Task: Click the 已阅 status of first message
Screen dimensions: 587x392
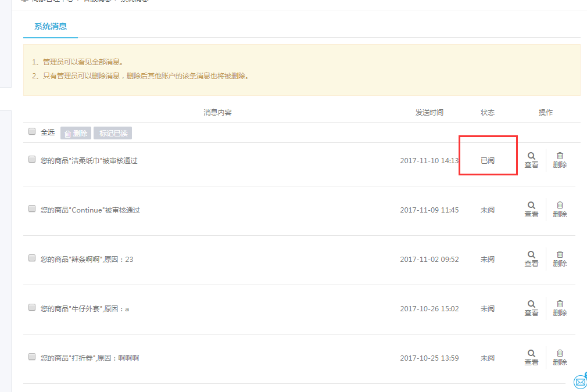Action: click(487, 161)
